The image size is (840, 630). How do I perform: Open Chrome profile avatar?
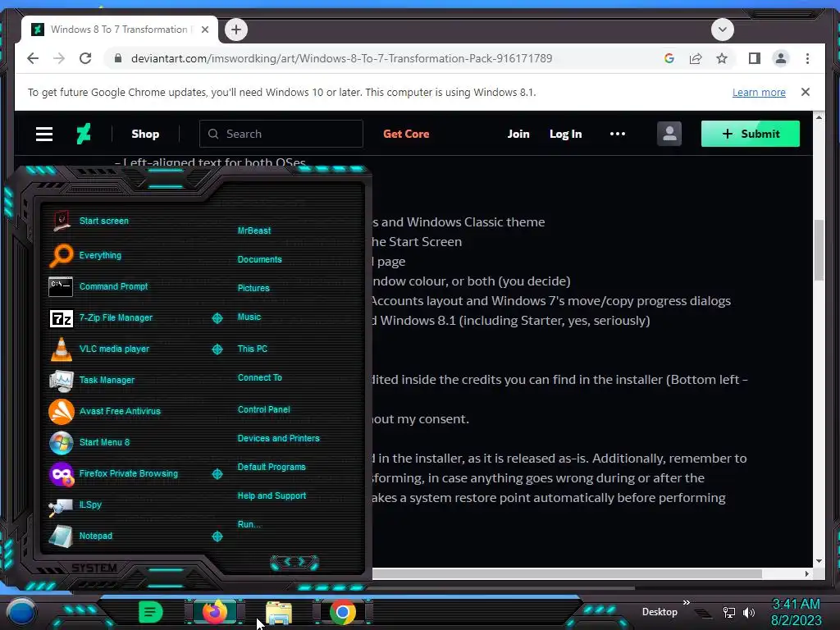point(781,58)
